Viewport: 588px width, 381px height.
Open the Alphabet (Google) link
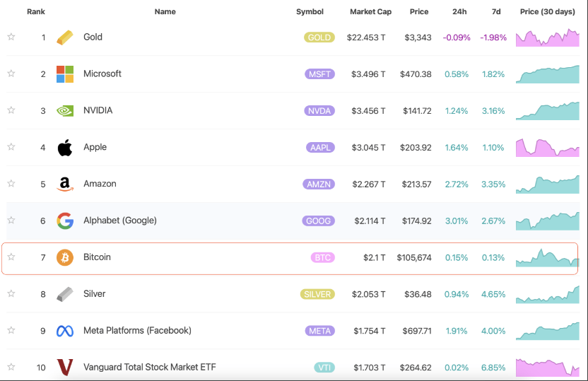(x=120, y=221)
